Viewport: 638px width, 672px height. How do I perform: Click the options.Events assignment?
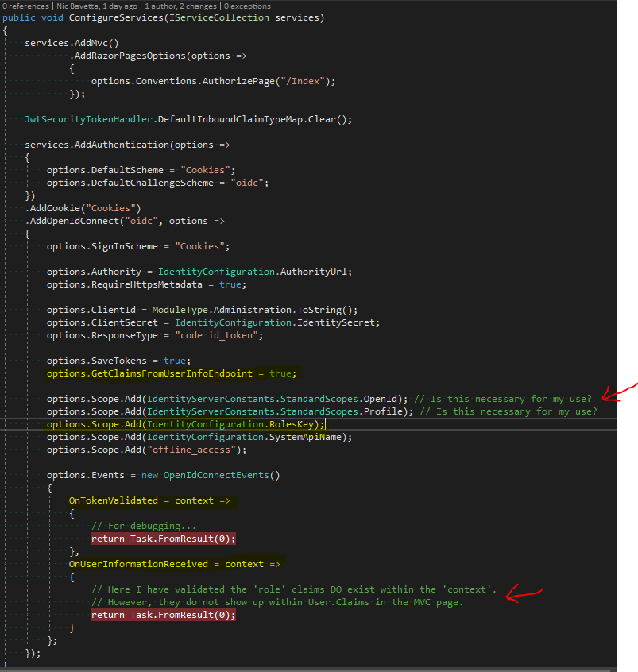click(x=164, y=475)
